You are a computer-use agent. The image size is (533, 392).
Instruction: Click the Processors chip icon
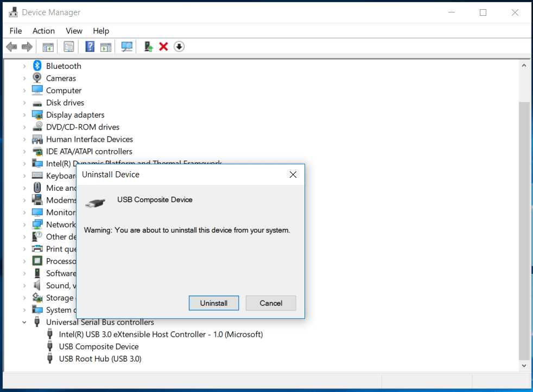click(37, 261)
